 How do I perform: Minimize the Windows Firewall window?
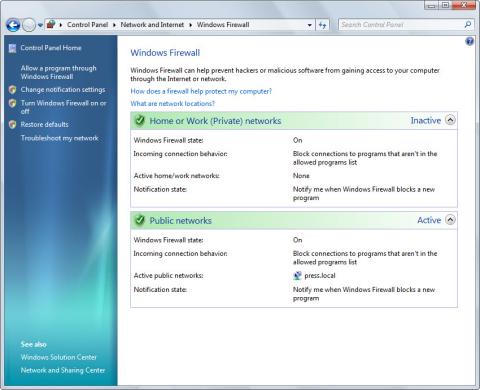click(x=432, y=5)
